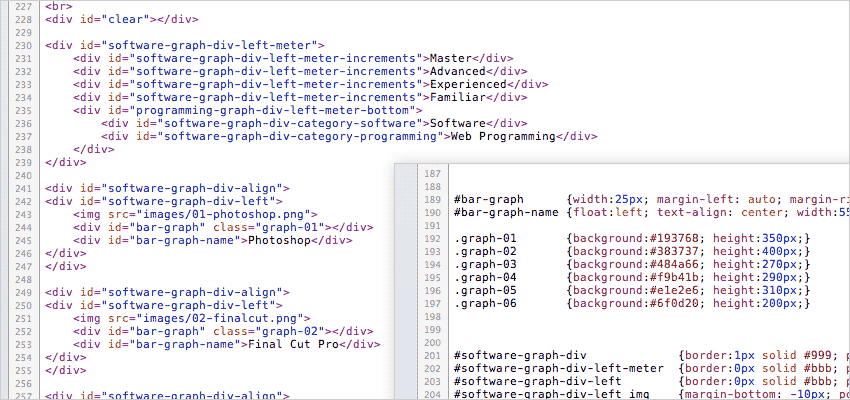Click the word Master in the HTML code

point(450,58)
